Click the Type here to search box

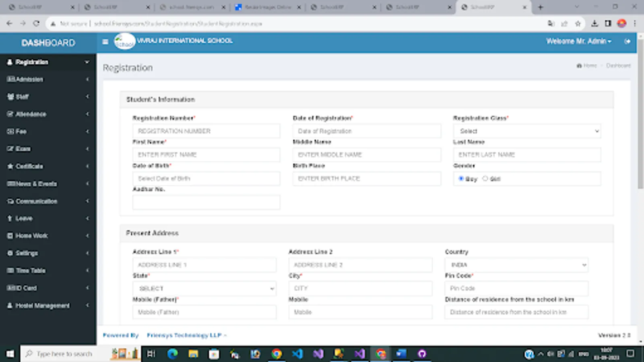pos(64,354)
